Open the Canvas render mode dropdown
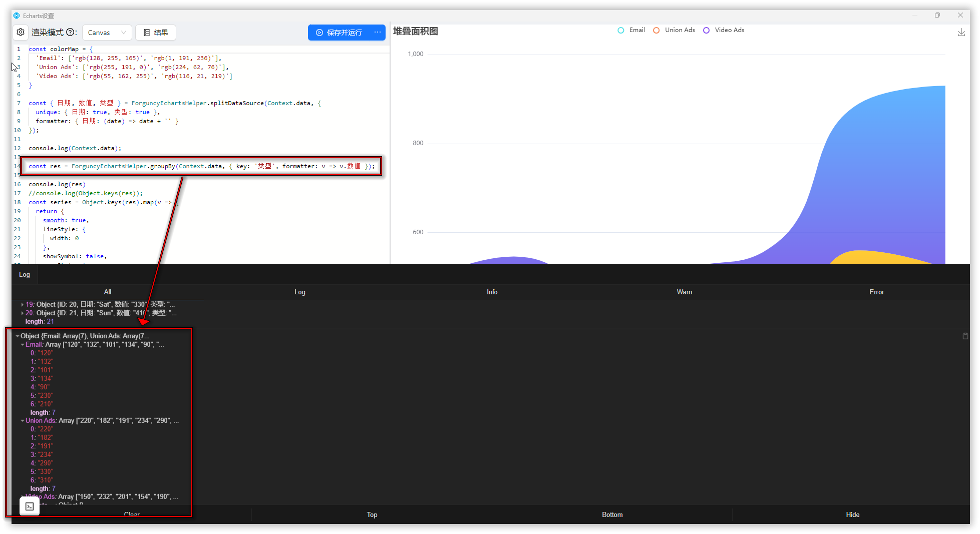The image size is (980, 534). pos(107,33)
